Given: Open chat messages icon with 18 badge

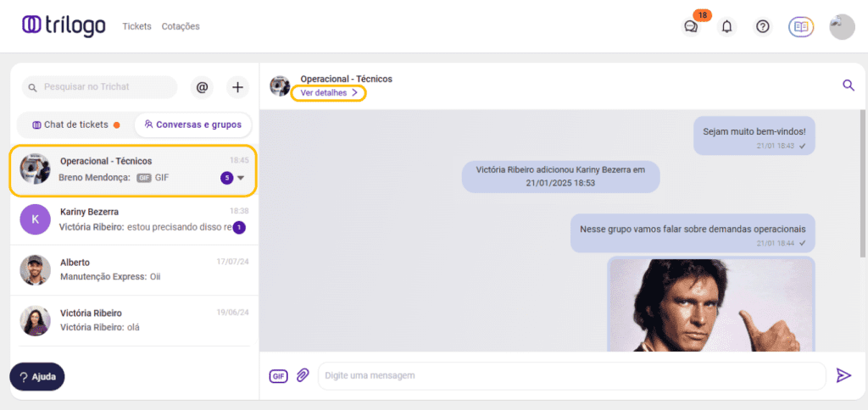Looking at the screenshot, I should [691, 26].
